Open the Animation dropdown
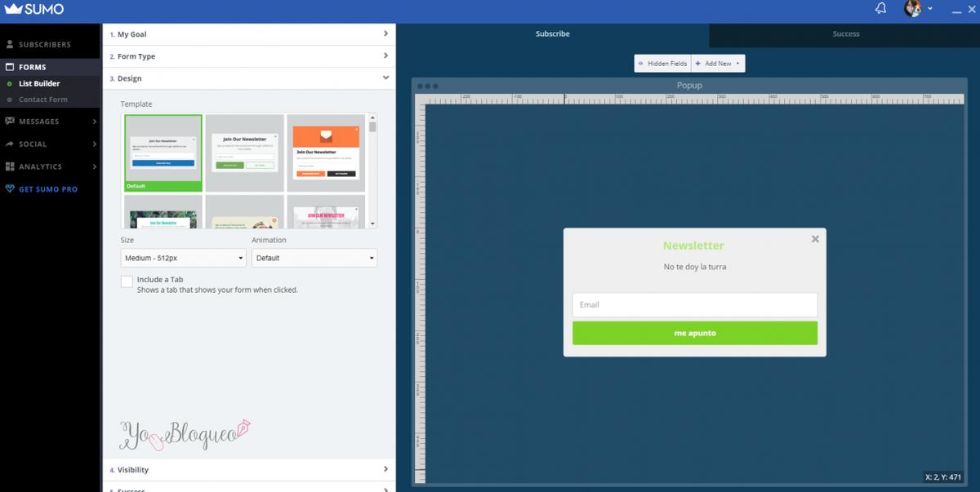The width and height of the screenshot is (980, 492). 314,258
